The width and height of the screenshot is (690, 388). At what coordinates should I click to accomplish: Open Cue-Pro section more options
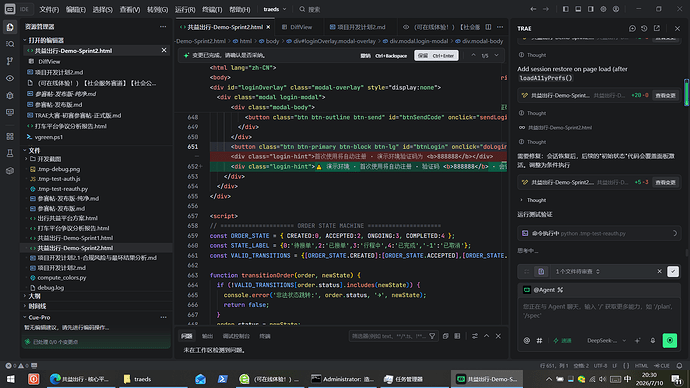point(163,317)
